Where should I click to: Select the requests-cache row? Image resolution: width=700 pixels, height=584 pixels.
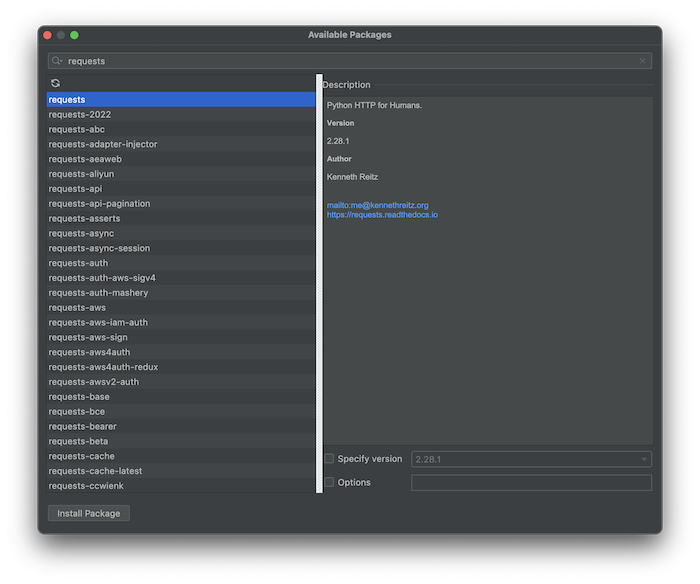[x=181, y=456]
